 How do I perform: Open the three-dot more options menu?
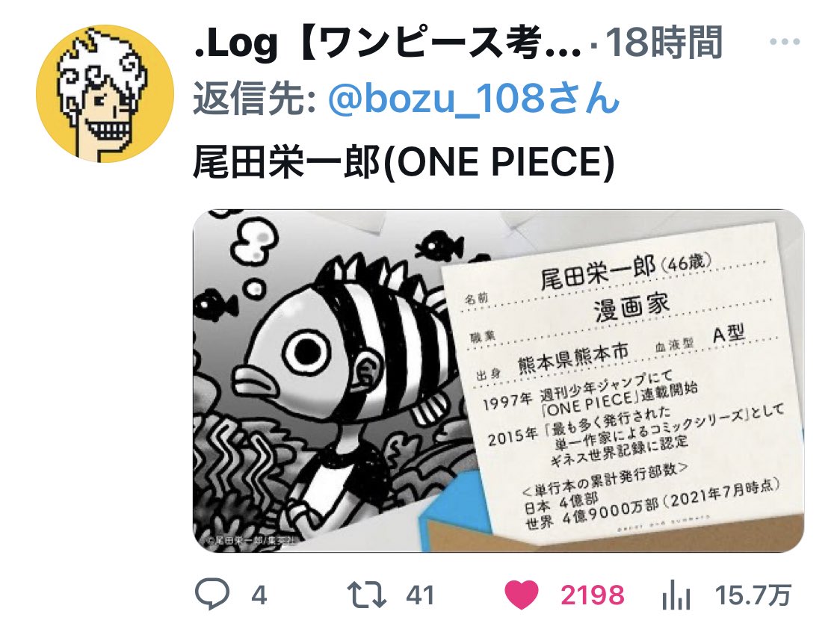point(784,42)
